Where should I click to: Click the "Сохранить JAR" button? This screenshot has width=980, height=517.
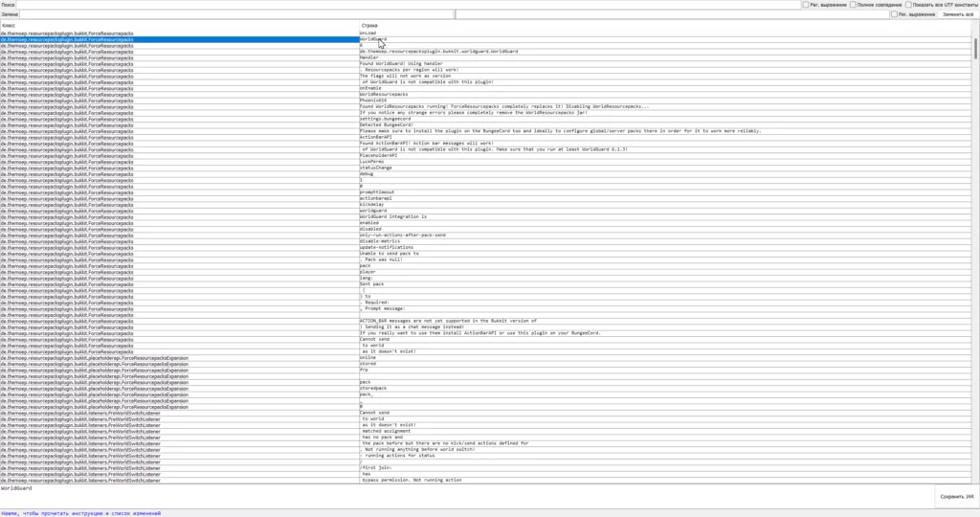[956, 496]
